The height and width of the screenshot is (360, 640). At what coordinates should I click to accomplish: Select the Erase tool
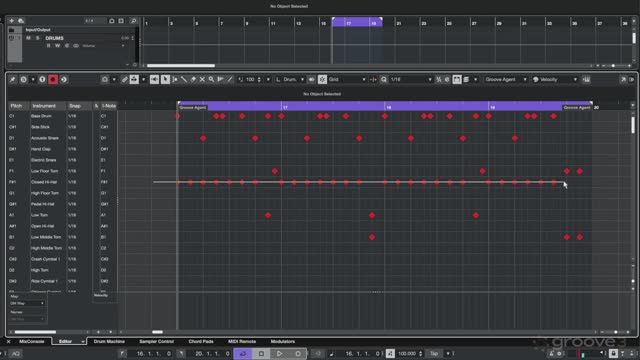[193, 79]
